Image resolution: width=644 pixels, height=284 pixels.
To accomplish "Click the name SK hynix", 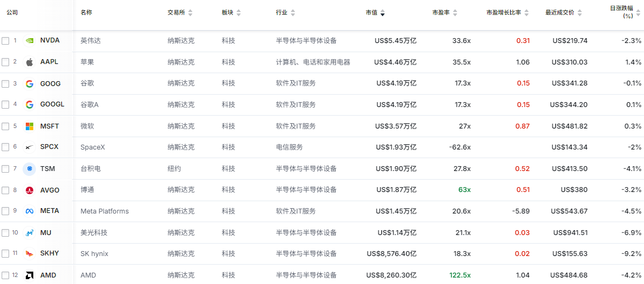I will 95,253.
